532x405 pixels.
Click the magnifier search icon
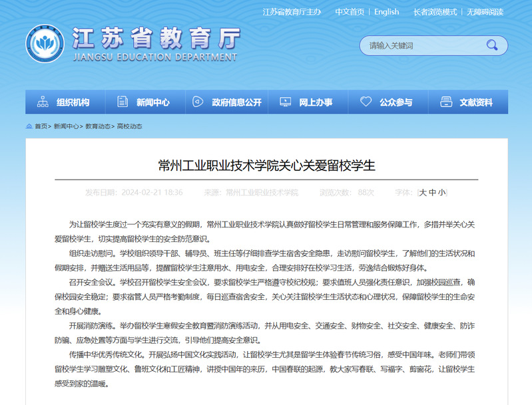click(x=491, y=45)
